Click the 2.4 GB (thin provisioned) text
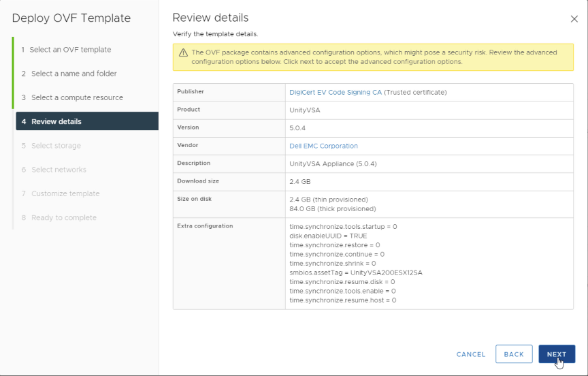 pos(329,200)
